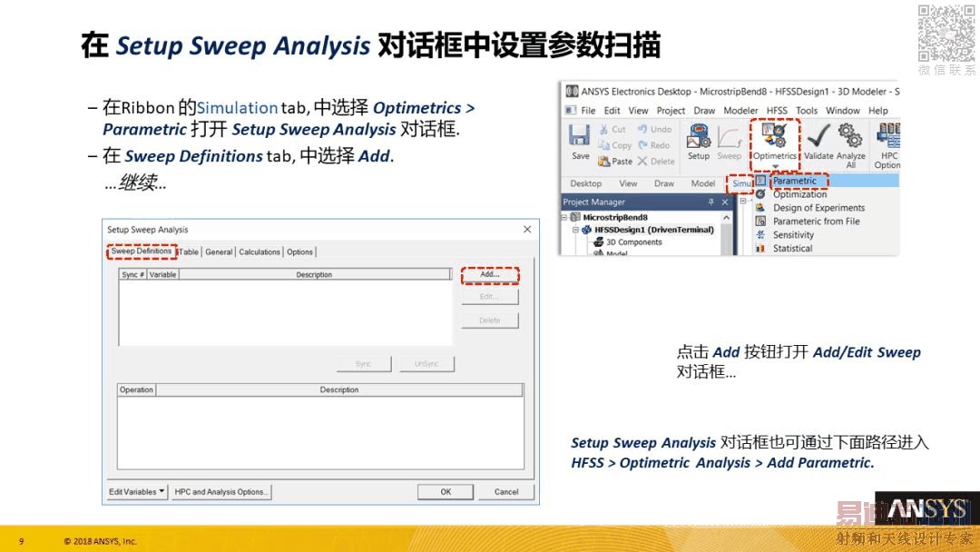
Task: Open the General tab
Action: [219, 251]
